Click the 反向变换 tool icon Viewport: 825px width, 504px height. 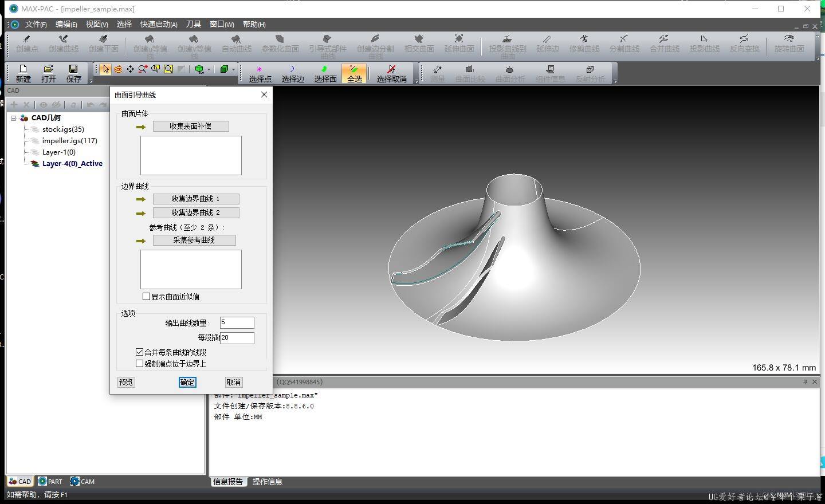click(744, 39)
